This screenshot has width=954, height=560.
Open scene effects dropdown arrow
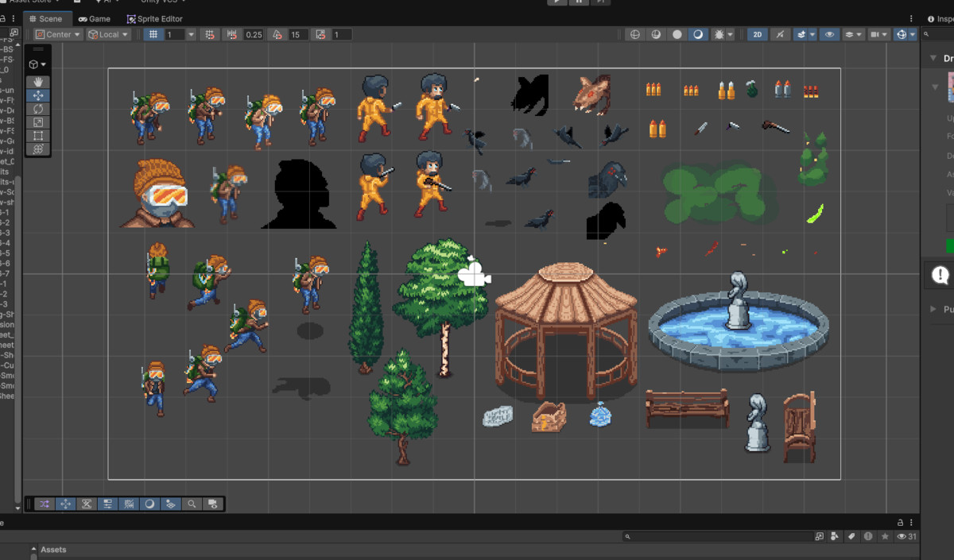(813, 35)
